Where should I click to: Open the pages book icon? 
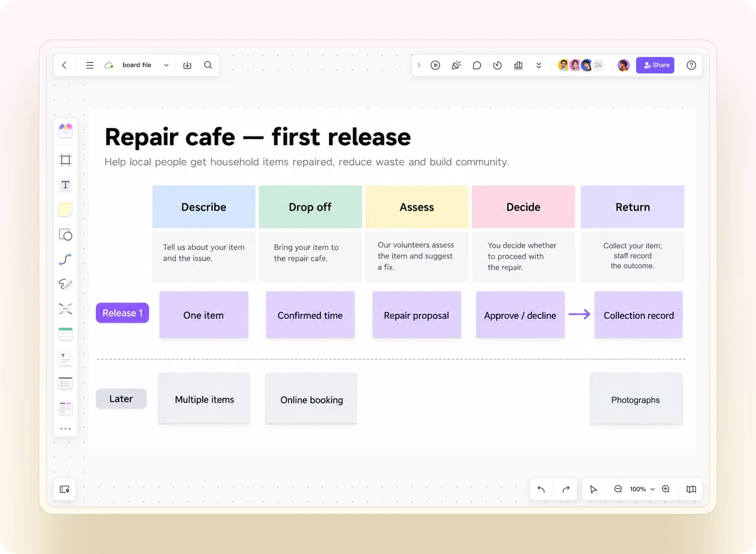691,489
